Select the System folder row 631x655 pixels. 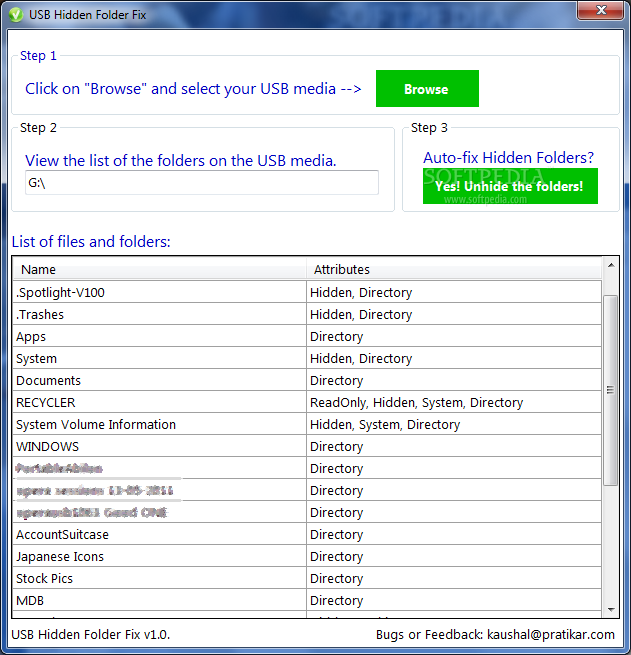point(307,358)
